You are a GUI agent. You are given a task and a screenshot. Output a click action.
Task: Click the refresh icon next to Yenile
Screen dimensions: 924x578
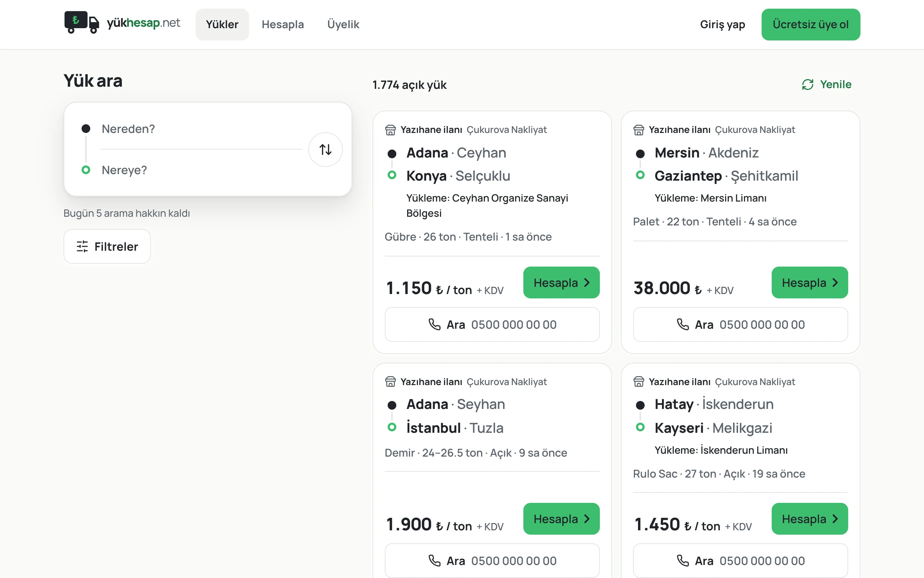pyautogui.click(x=807, y=85)
